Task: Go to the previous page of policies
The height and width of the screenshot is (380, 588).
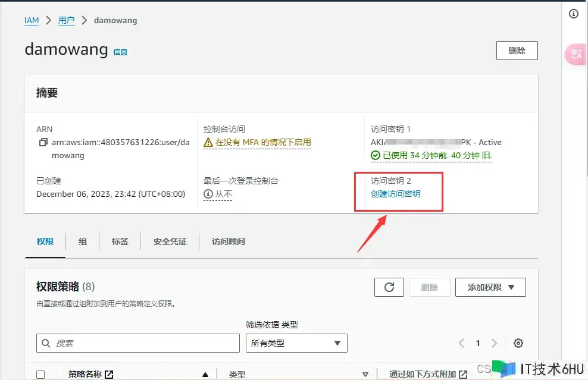Action: click(462, 343)
